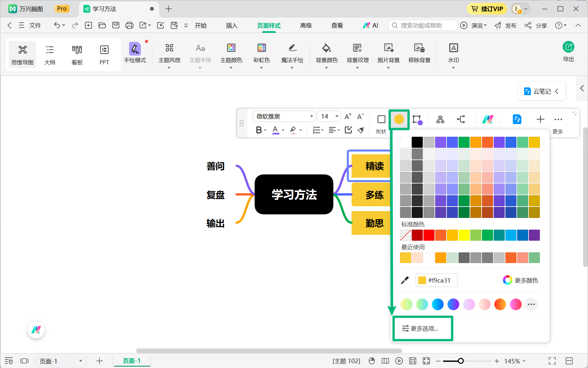
Task: Open 水印 watermark options
Action: pyautogui.click(x=454, y=55)
